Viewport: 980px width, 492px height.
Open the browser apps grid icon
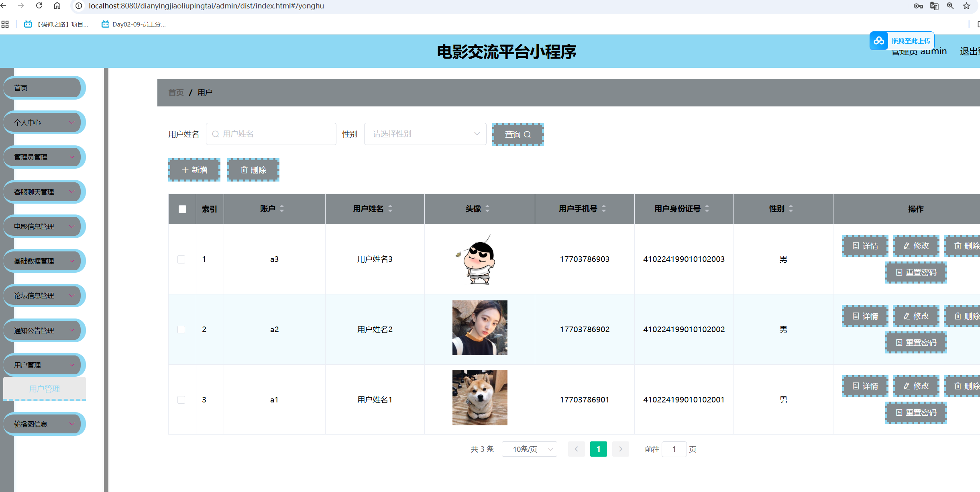point(5,24)
